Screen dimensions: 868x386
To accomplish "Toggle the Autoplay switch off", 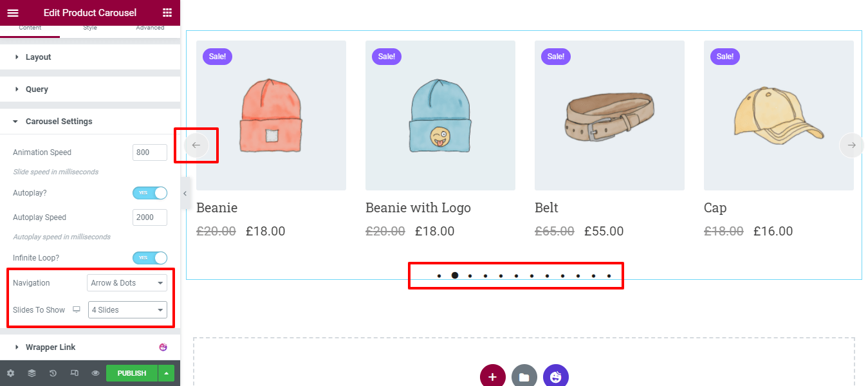I will point(150,192).
